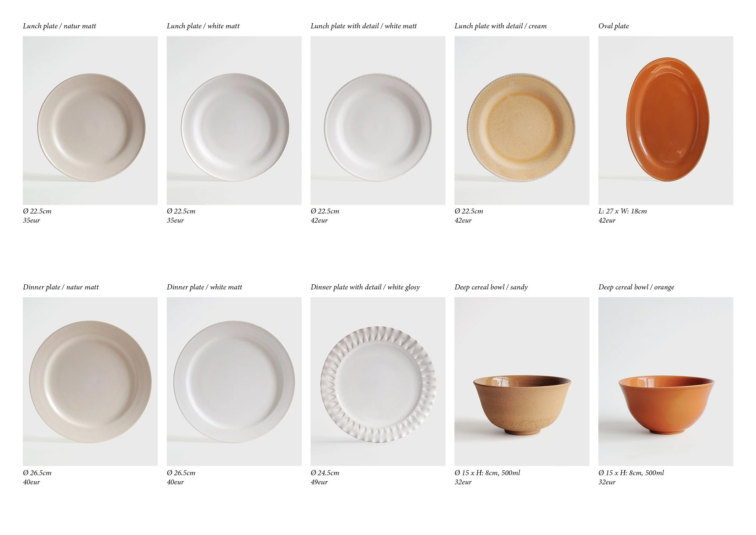Click 'Deep cereal bowl / orange' heading

(636, 287)
